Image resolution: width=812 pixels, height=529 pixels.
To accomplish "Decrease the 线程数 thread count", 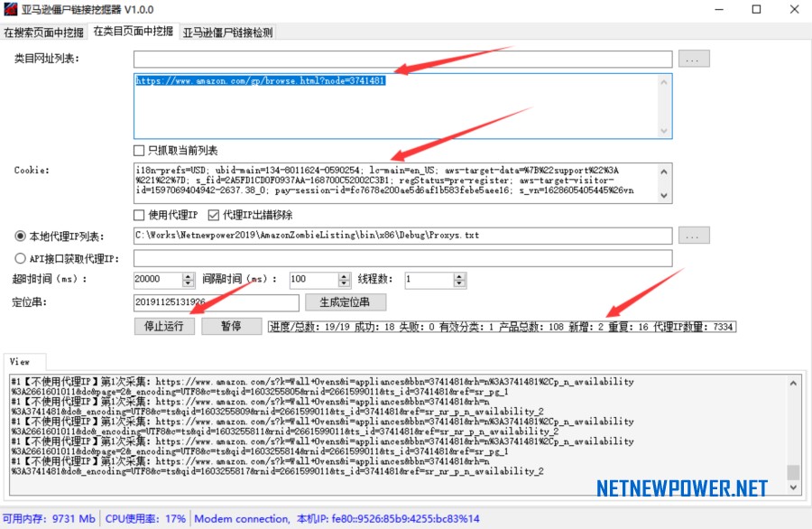I will point(459,283).
